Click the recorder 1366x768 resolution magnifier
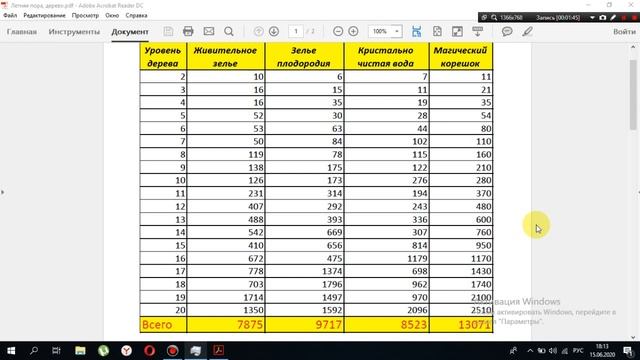 (494, 18)
